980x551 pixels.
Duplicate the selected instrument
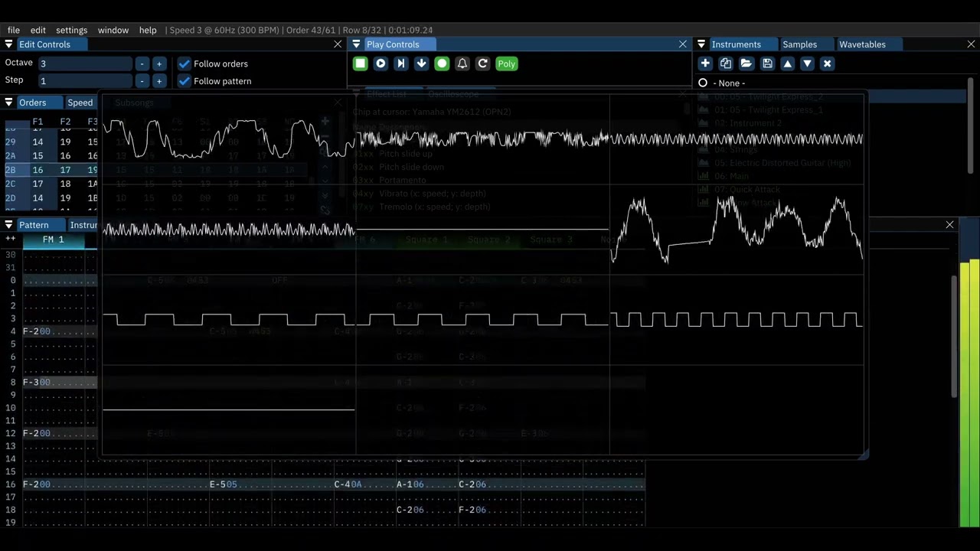[x=726, y=64]
